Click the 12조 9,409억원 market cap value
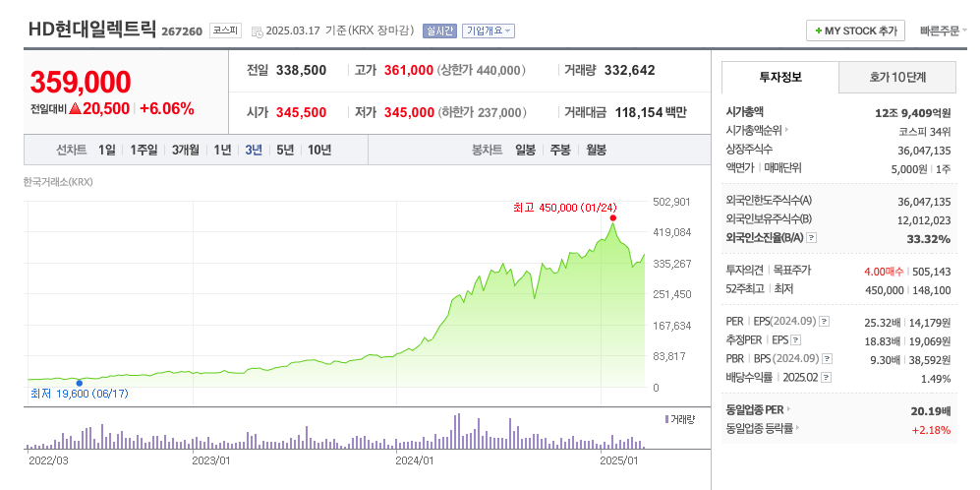 pos(913,113)
